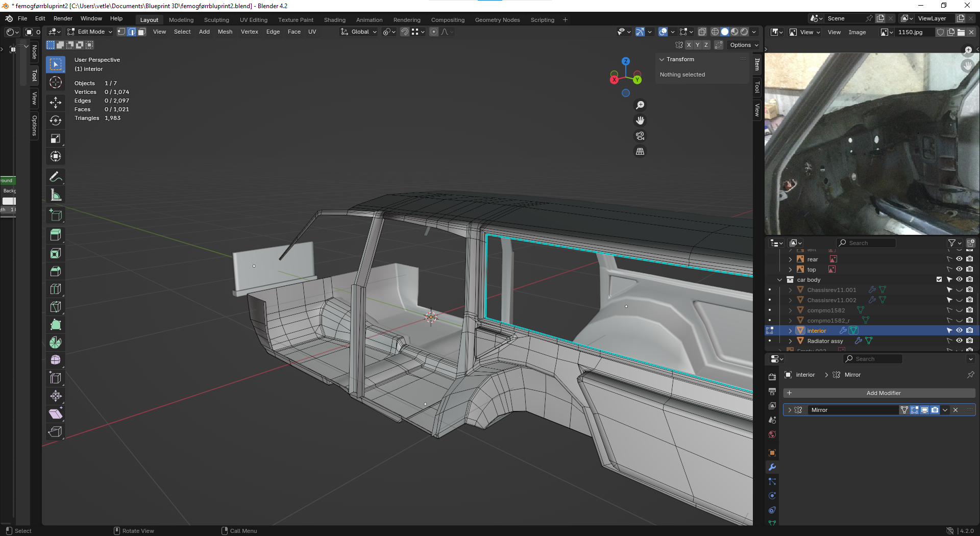Image resolution: width=980 pixels, height=536 pixels.
Task: Pick the Loop Cut tool
Action: 56,289
